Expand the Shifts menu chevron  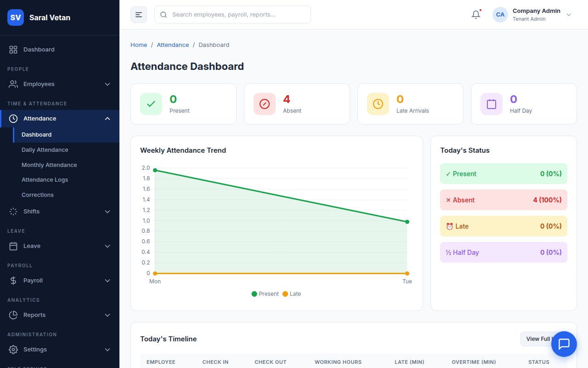[x=107, y=212]
